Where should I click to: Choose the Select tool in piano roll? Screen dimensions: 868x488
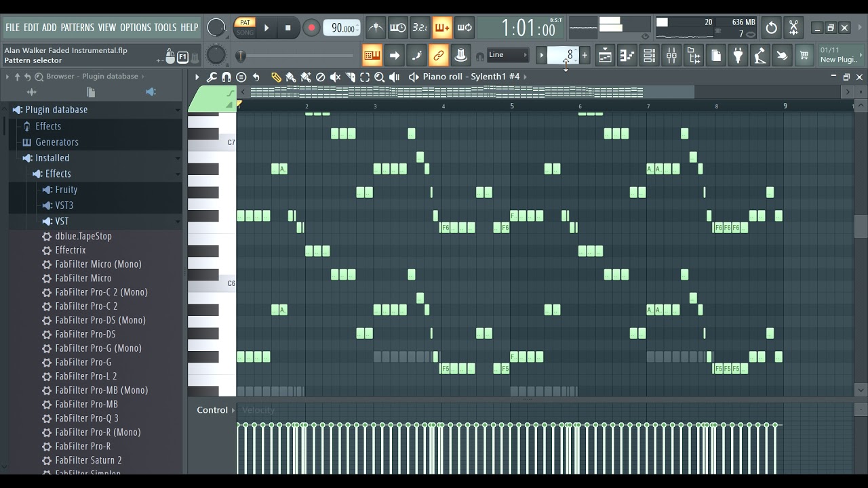(365, 77)
